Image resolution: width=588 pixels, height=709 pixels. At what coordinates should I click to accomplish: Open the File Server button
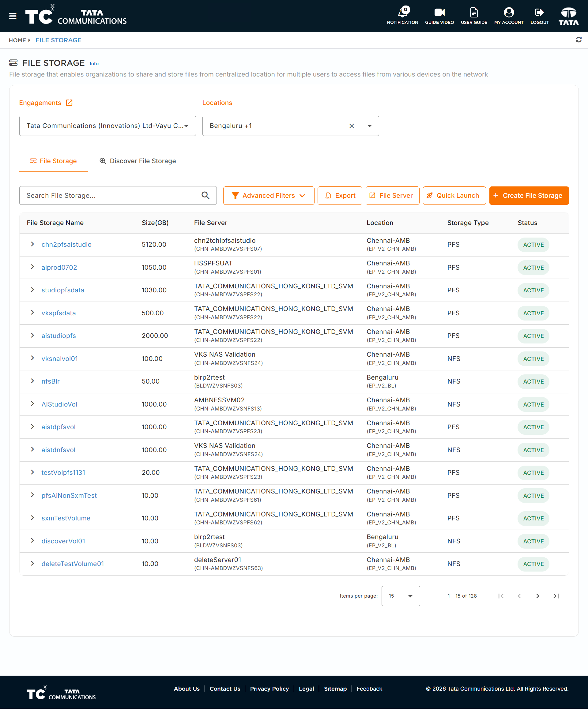click(x=392, y=196)
